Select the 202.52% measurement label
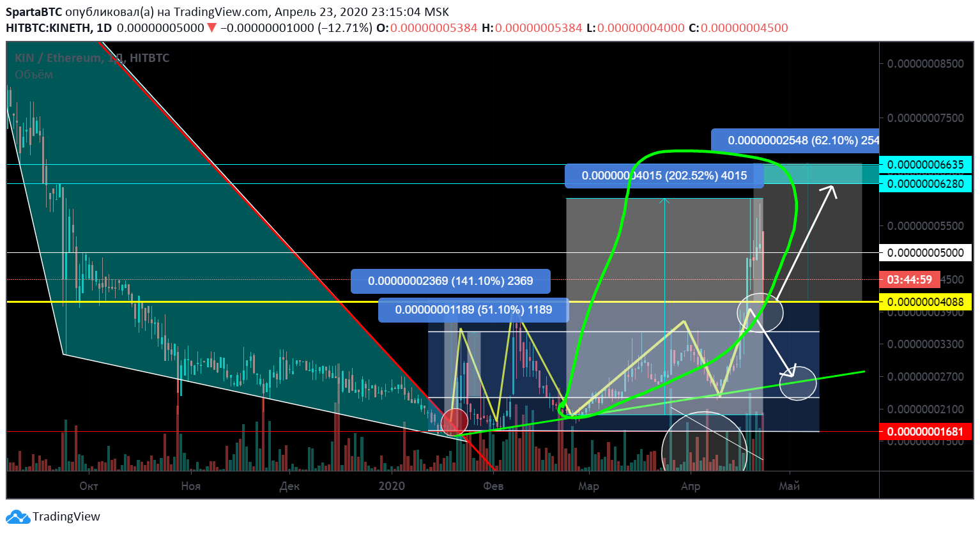This screenshot has height=534, width=980. pyautogui.click(x=664, y=176)
